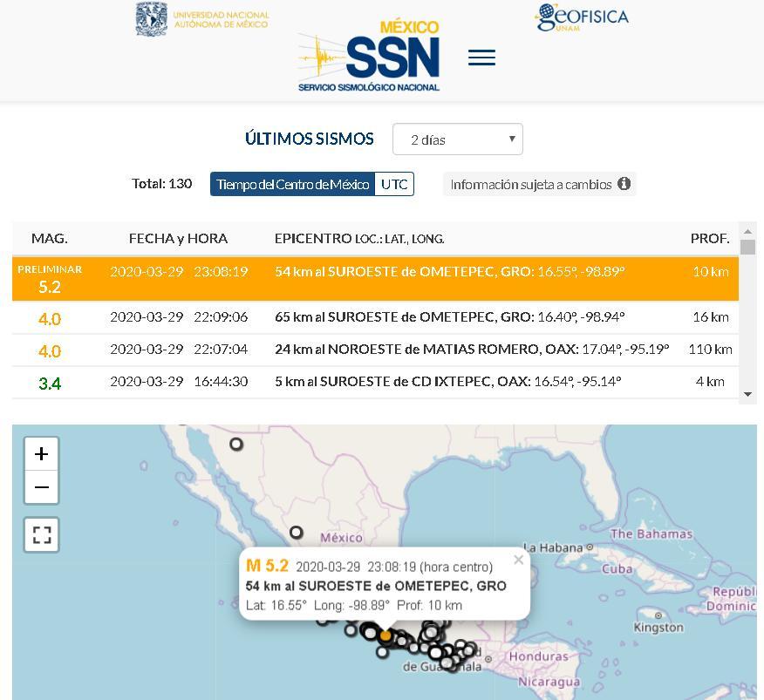Select the preliminary 5.2 Ometepec earthquake row
The image size is (764, 700).
pyautogui.click(x=375, y=278)
